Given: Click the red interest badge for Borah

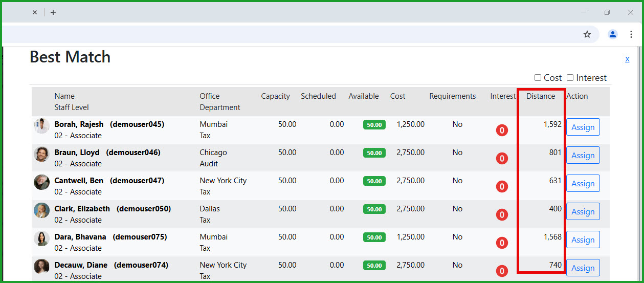Looking at the screenshot, I should pos(502,130).
